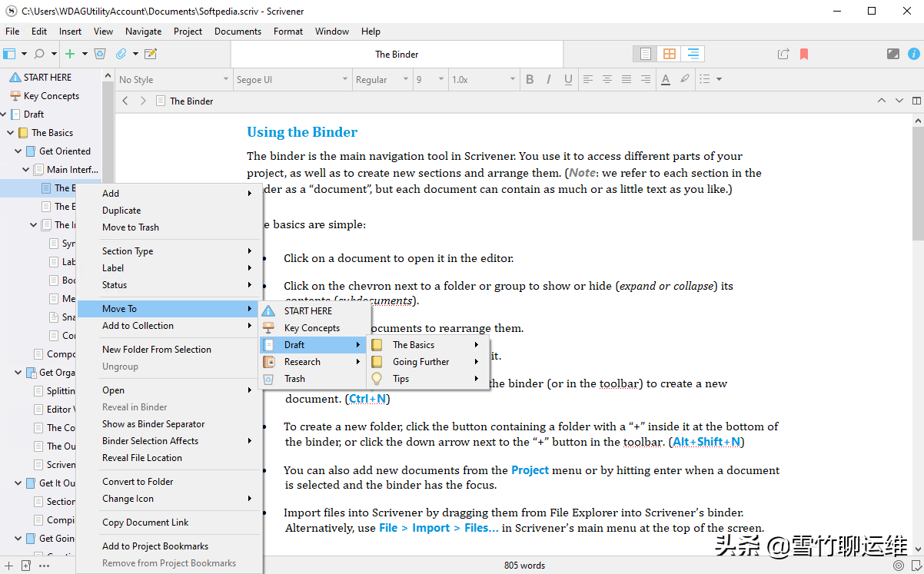This screenshot has height=574, width=924.
Task: Open the No Style paragraph style dropdown
Action: point(173,79)
